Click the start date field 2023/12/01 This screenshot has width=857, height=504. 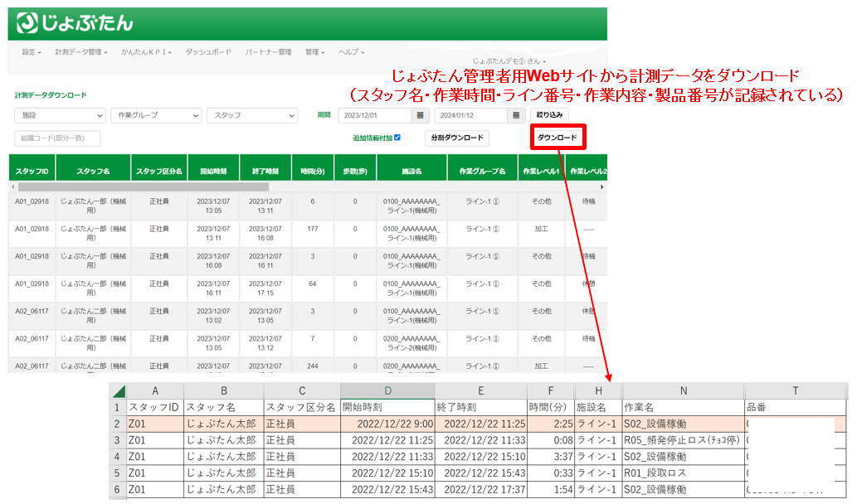[375, 115]
